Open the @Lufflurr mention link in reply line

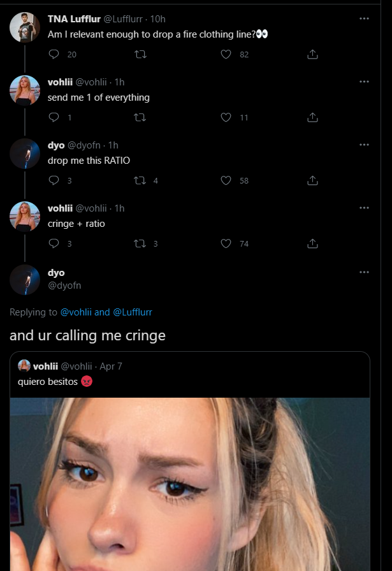[133, 312]
